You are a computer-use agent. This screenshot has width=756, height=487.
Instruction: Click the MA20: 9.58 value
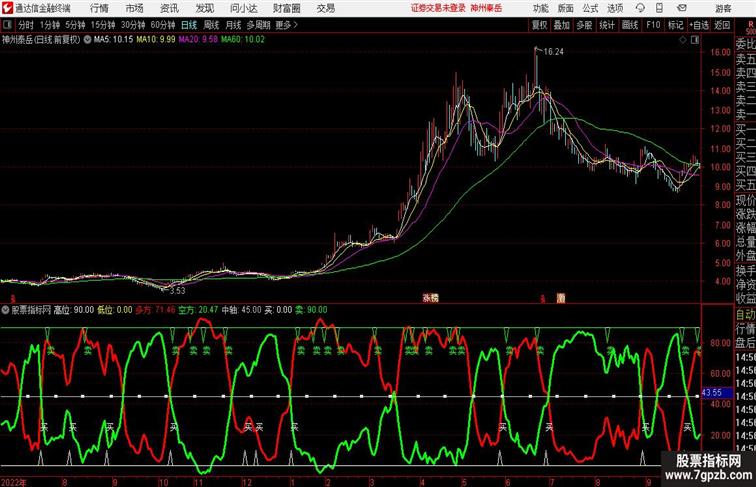click(x=198, y=40)
